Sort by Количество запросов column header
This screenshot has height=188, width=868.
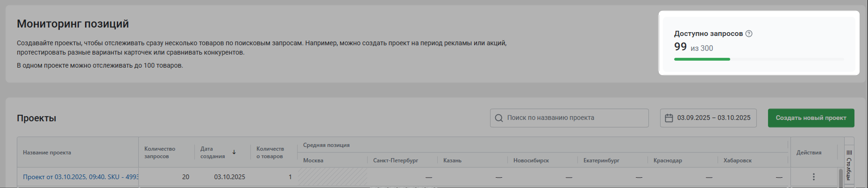160,152
